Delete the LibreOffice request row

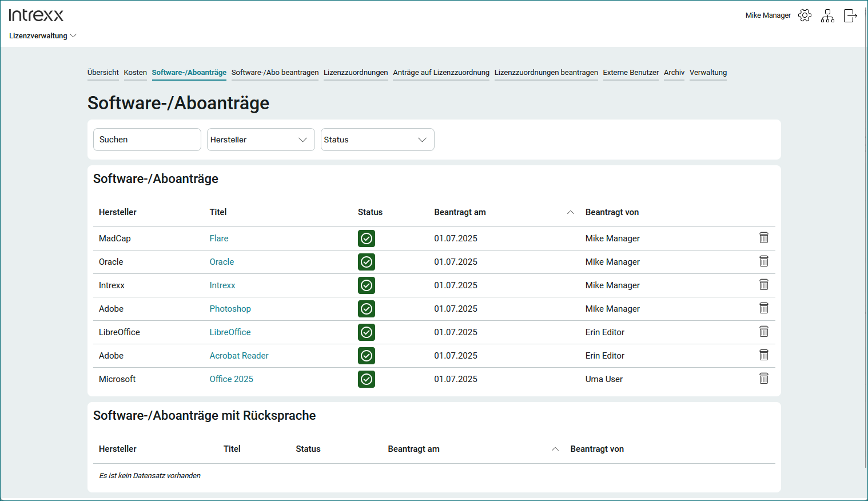[763, 331]
